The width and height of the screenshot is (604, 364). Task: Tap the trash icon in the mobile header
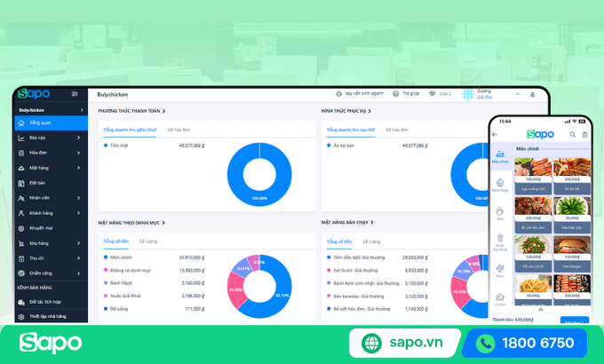[x=584, y=135]
